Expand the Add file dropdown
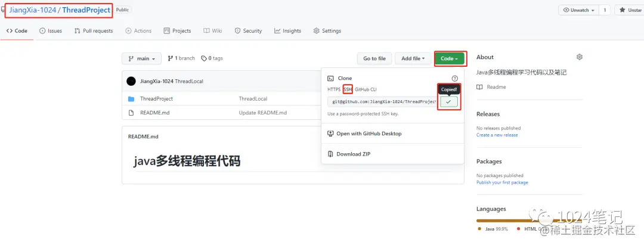The height and width of the screenshot is (245, 644). (413, 58)
